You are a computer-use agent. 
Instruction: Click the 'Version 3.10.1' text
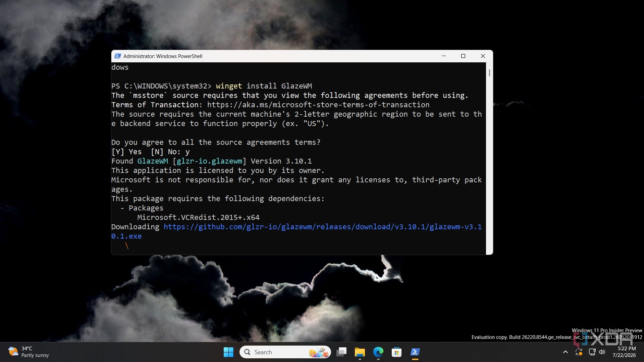(x=281, y=161)
